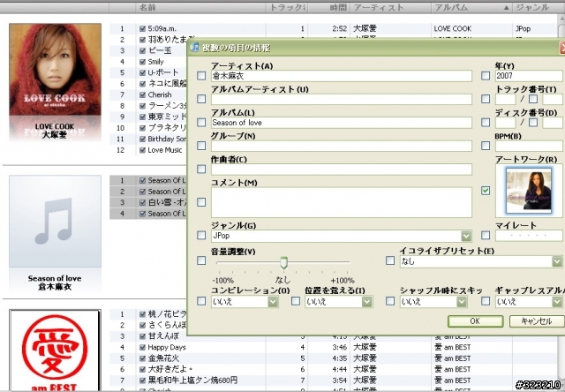Select the LOVE COOK album cell for 5:09a.m.
Image resolution: width=565 pixels, height=392 pixels.
click(x=471, y=28)
